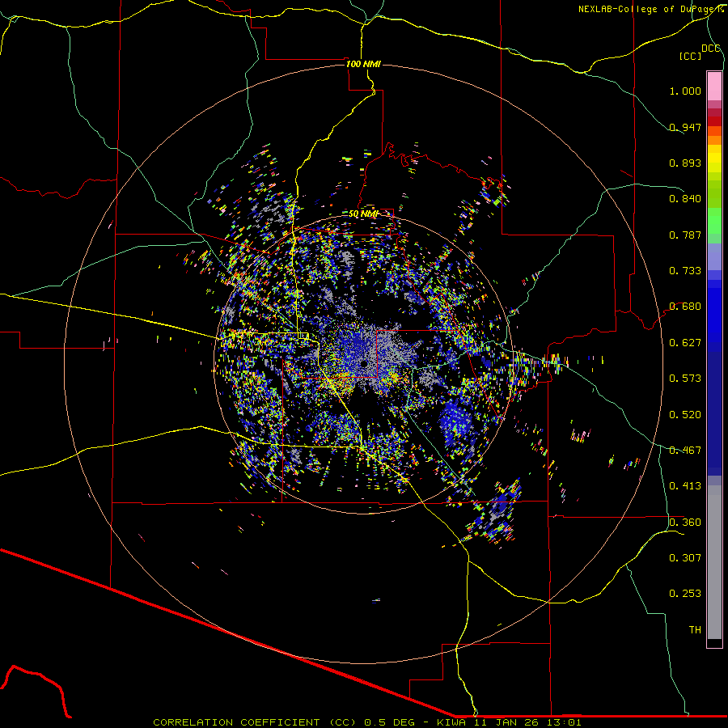This screenshot has height=728, width=728.
Task: Select the 0.307 scale value
Action: pyautogui.click(x=685, y=558)
